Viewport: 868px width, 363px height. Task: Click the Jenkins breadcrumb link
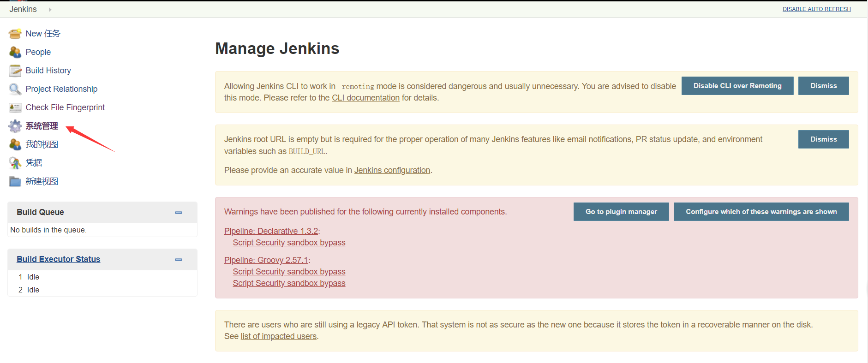pos(23,9)
